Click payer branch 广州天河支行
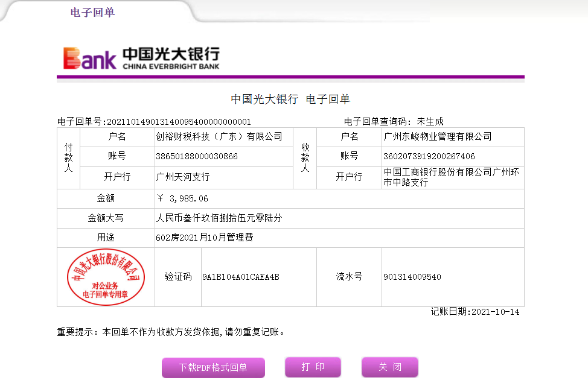Viewport: 588px width, 389px height. tap(183, 177)
